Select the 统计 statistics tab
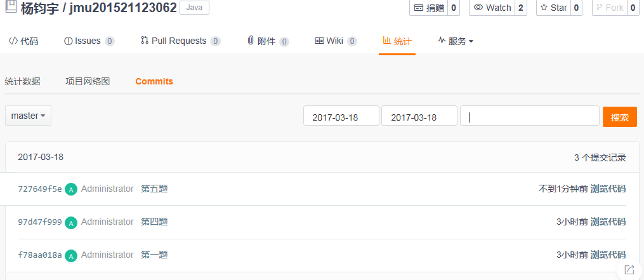Image resolution: width=644 pixels, height=280 pixels. pos(397,41)
